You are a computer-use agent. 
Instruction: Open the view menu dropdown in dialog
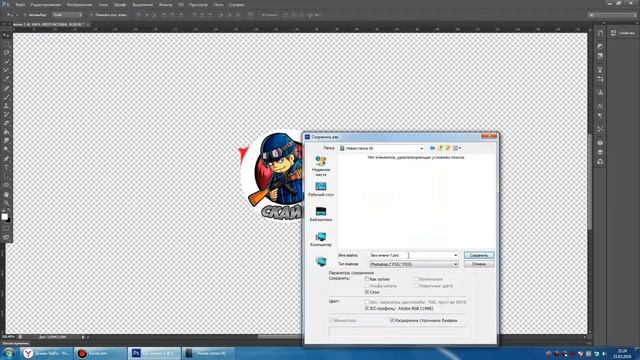coord(457,148)
